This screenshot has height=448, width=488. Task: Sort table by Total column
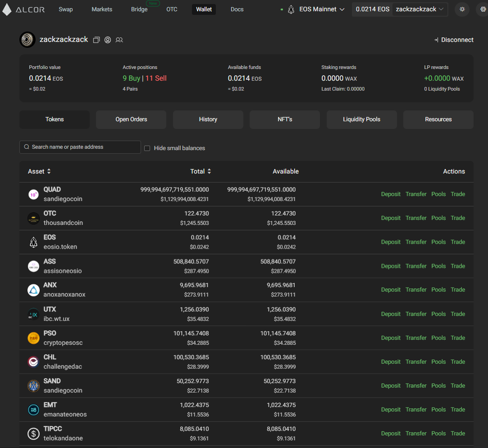pos(201,172)
